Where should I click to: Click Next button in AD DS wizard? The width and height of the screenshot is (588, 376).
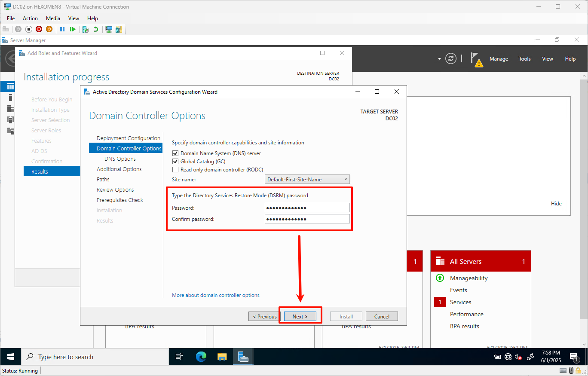[300, 316]
